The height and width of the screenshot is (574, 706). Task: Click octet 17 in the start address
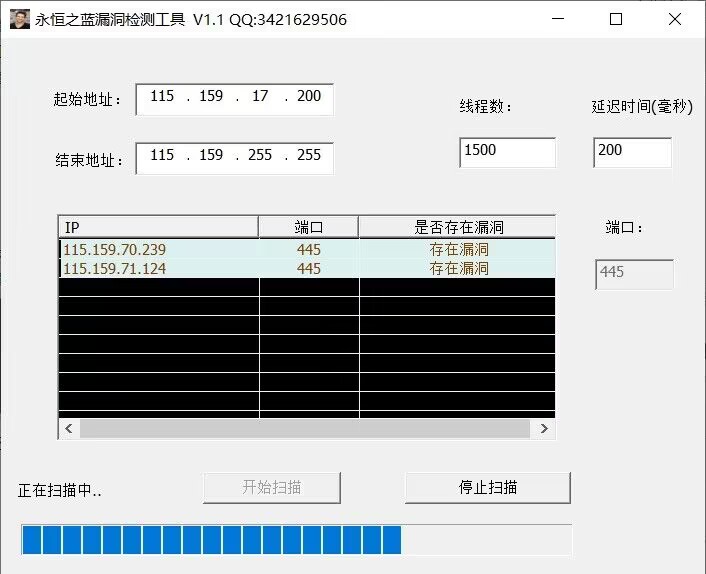[260, 96]
